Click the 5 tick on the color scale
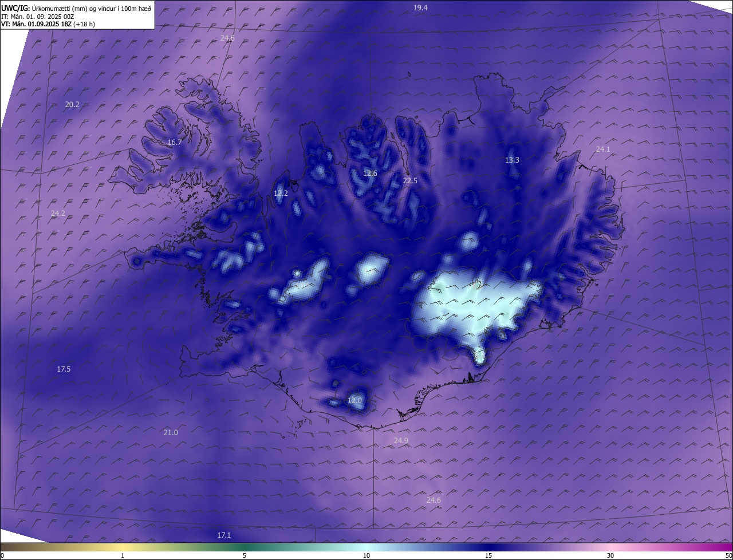Viewport: 733px width, 560px height. (x=245, y=556)
